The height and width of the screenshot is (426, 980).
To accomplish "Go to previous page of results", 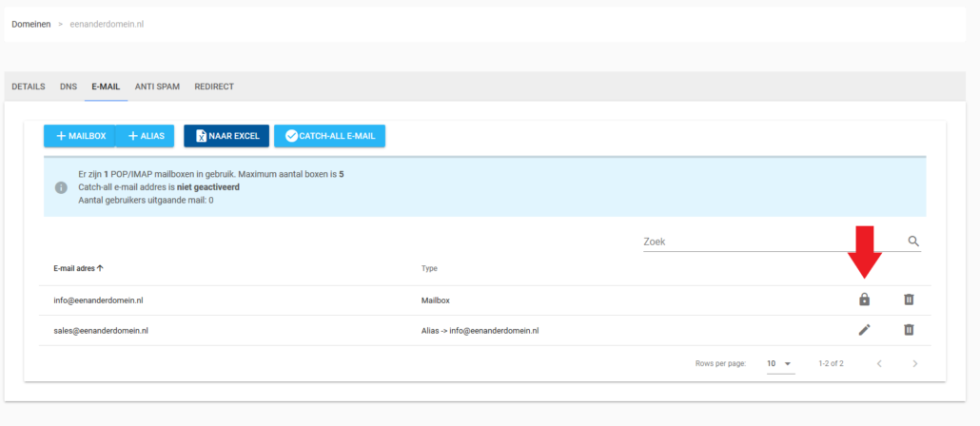I will [x=879, y=363].
